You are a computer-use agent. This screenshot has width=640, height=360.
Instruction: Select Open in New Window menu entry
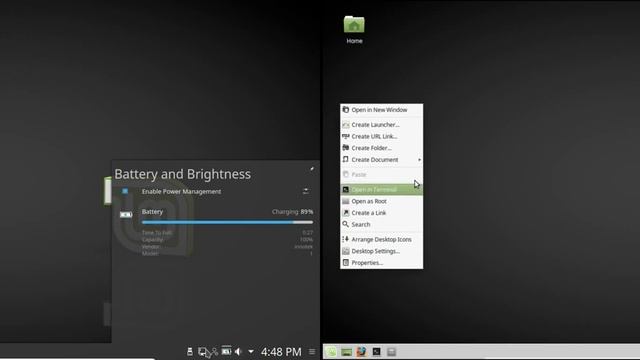point(382,110)
